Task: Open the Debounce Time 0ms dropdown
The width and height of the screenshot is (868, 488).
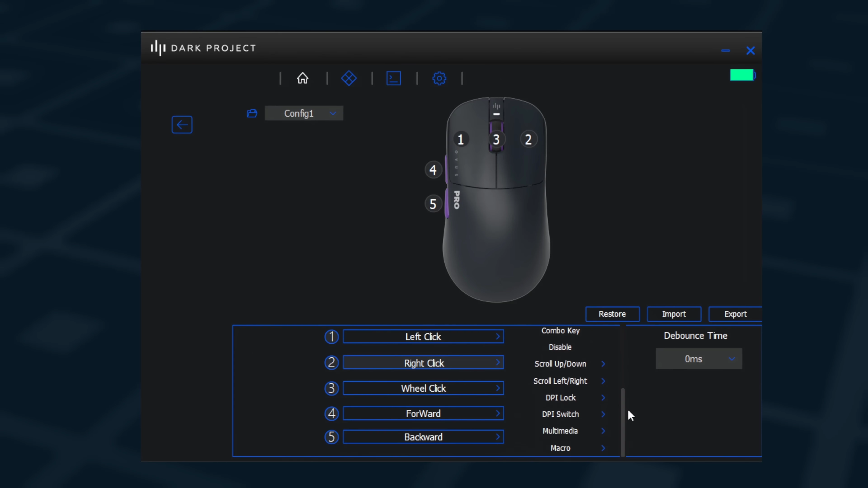Action: pyautogui.click(x=699, y=359)
